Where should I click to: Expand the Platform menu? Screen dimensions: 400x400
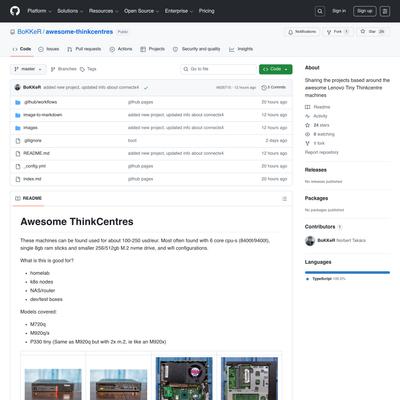coord(39,11)
